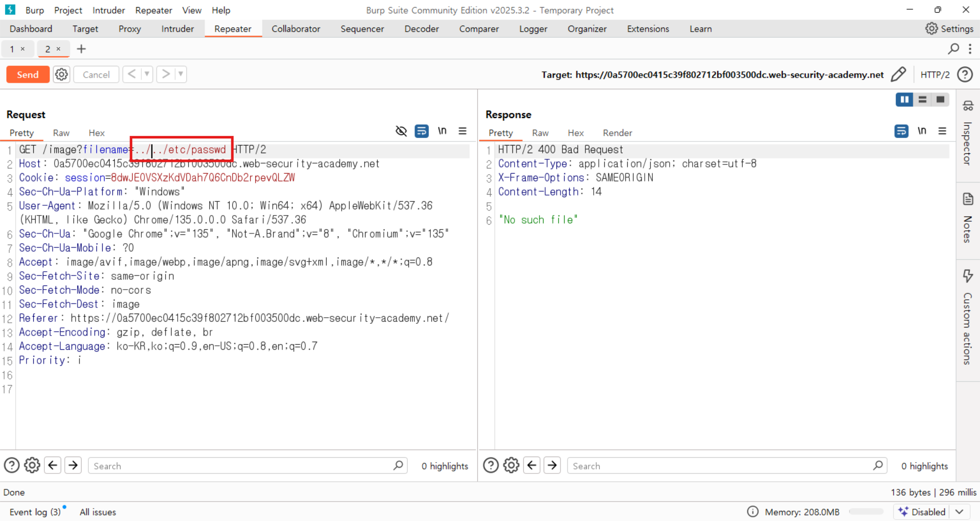980x521 pixels.
Task: Select side-by-side layout view
Action: click(904, 100)
